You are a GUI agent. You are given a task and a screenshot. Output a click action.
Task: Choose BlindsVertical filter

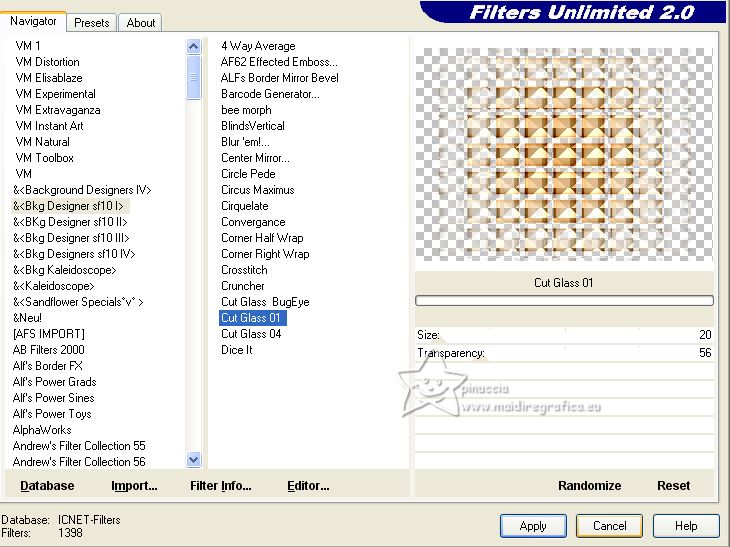pyautogui.click(x=252, y=126)
